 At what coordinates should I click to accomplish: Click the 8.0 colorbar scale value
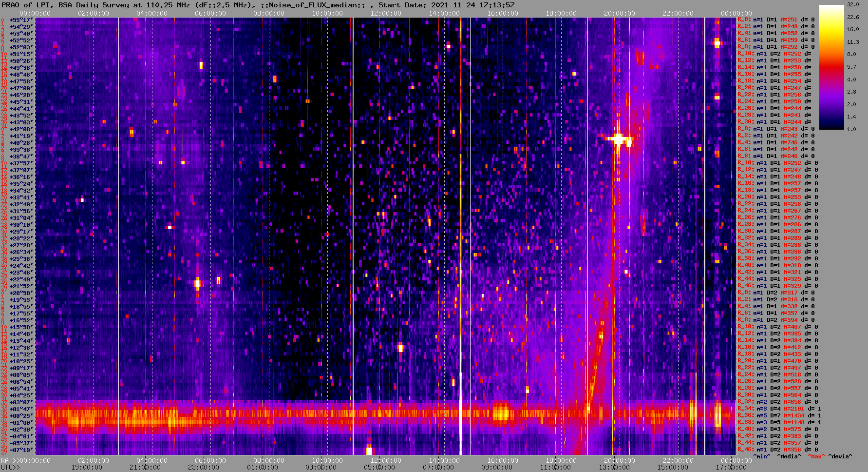(851, 54)
